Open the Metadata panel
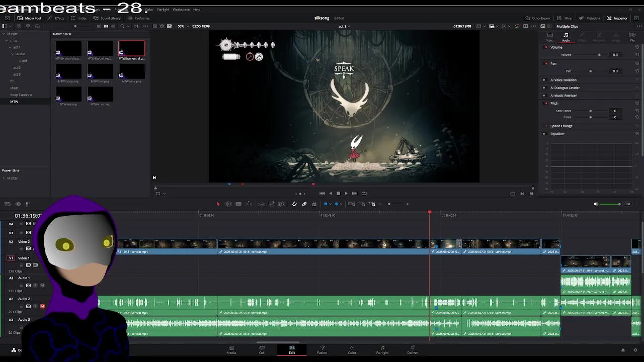Screen dimensions: 644x362 (590, 18)
